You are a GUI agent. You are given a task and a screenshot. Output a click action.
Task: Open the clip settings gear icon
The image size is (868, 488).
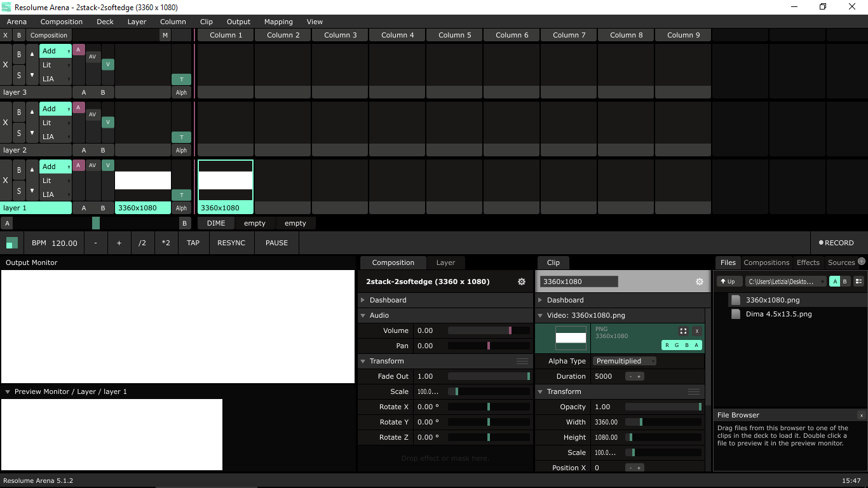(700, 281)
